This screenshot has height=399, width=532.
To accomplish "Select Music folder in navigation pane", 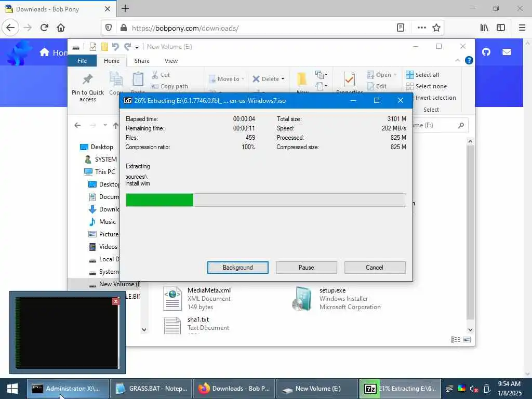I will click(x=102, y=221).
